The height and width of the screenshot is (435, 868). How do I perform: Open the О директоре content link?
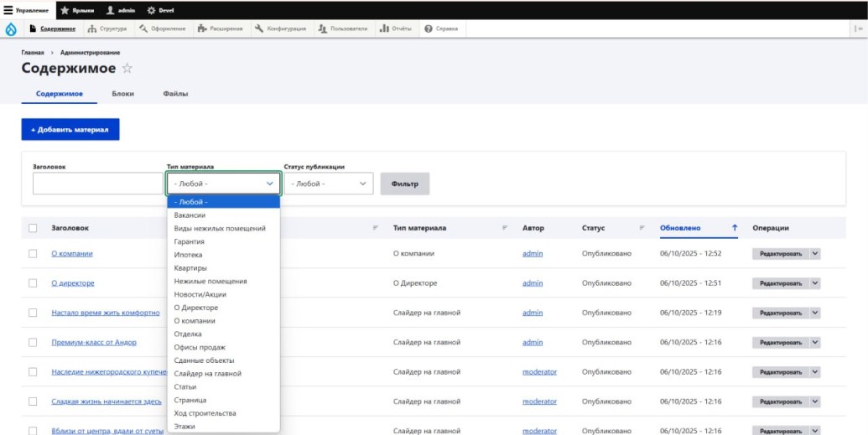click(73, 282)
